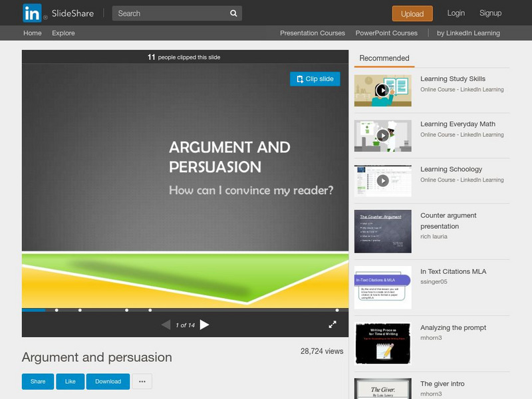Click the 1 of 14 slide counter
The height and width of the screenshot is (399, 532).
(x=185, y=325)
